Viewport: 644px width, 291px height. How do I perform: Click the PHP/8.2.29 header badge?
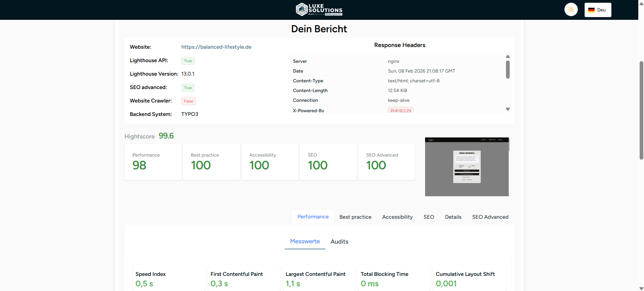401,110
